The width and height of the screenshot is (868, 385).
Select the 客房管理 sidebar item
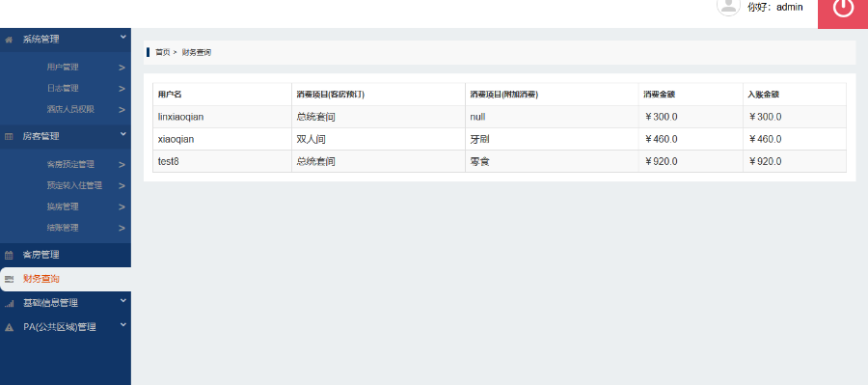(41, 255)
